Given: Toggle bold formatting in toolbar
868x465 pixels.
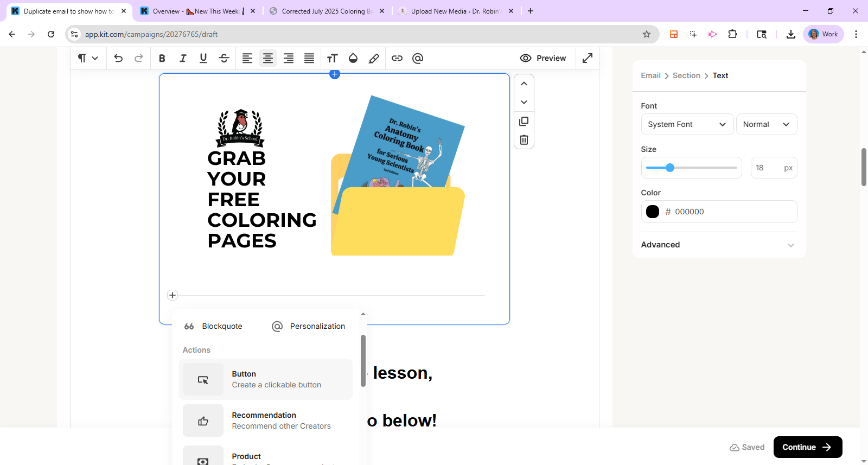Looking at the screenshot, I should click(x=162, y=59).
